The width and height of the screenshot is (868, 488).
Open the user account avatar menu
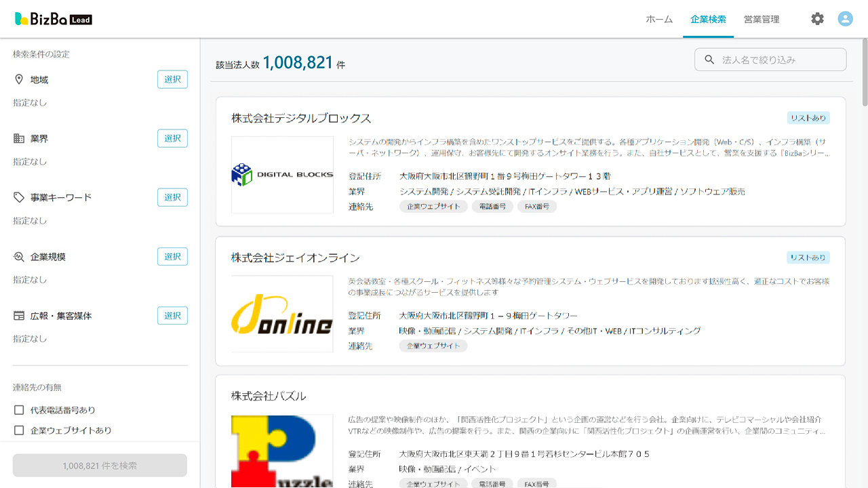tap(845, 19)
